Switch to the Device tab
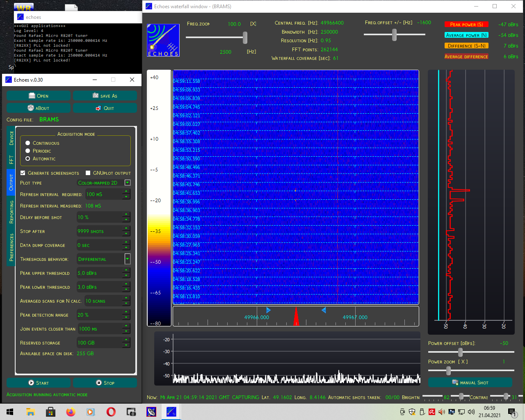The image size is (525, 420). pos(11,138)
